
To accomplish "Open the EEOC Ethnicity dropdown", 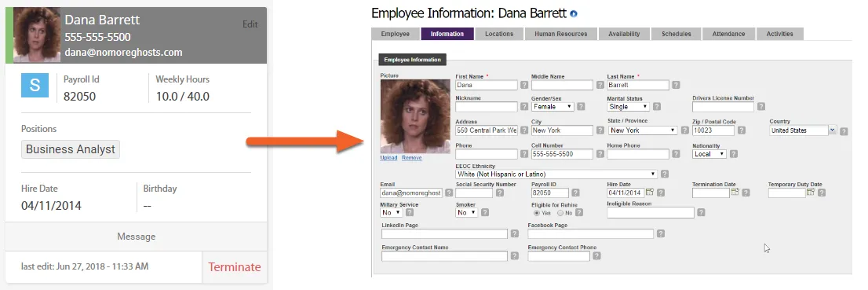I will (x=556, y=174).
